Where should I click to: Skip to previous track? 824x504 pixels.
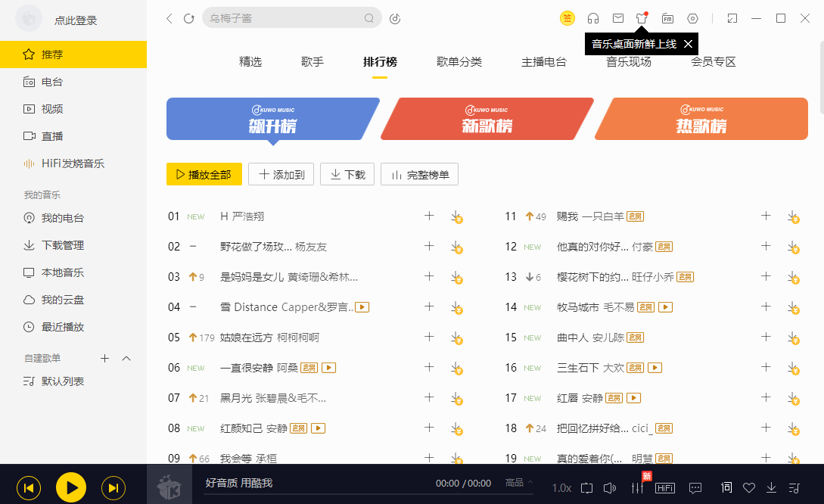click(29, 488)
